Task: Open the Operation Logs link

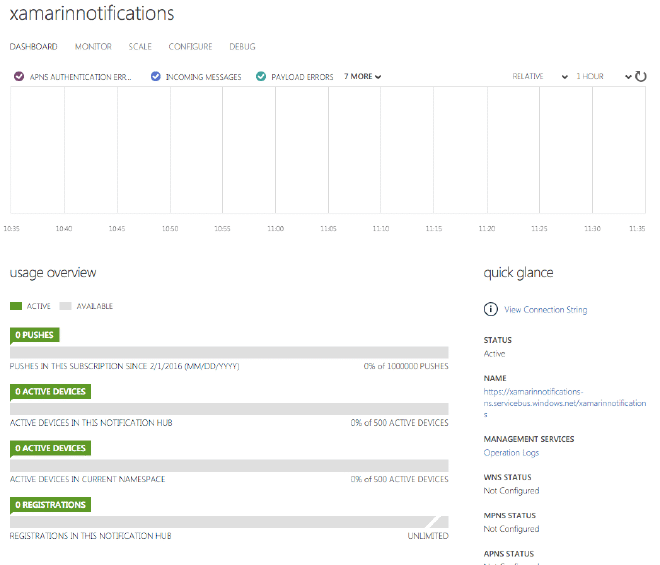Action: point(511,453)
